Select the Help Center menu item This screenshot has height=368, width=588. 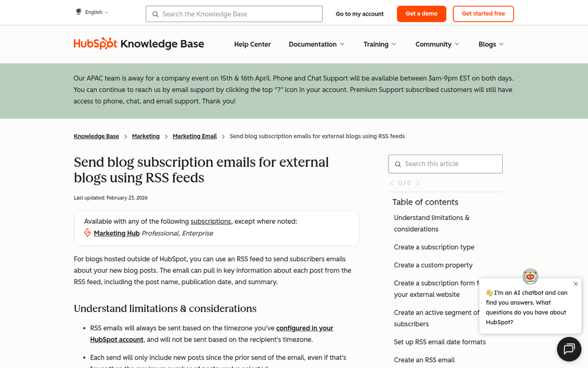click(x=252, y=44)
